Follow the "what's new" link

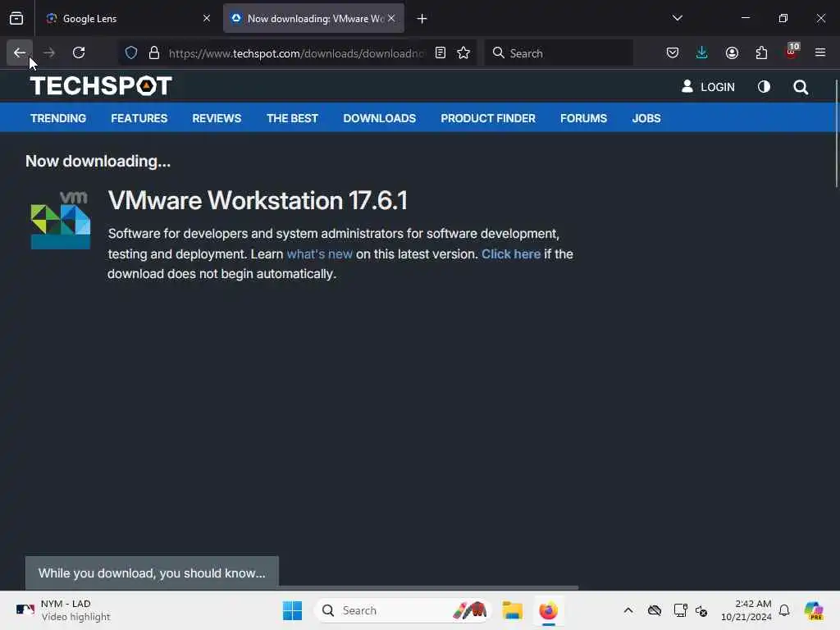tap(319, 254)
